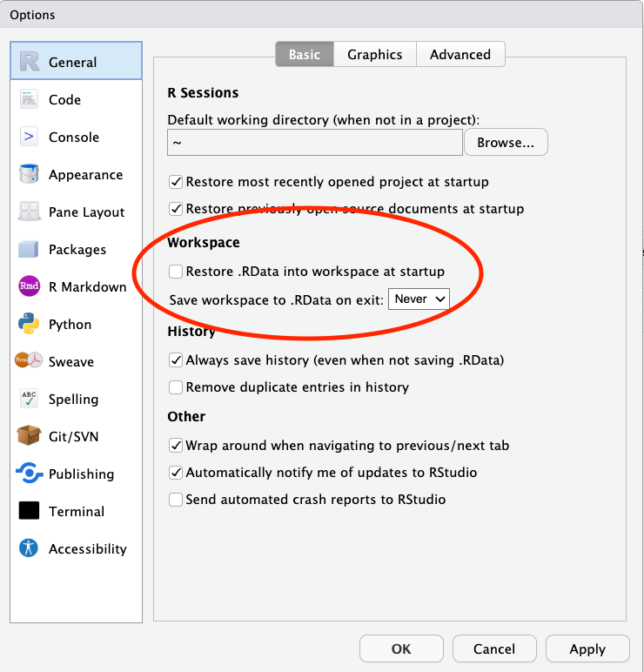Expand the Save workspace on exit dropdown
This screenshot has height=672, width=644.
tap(419, 299)
